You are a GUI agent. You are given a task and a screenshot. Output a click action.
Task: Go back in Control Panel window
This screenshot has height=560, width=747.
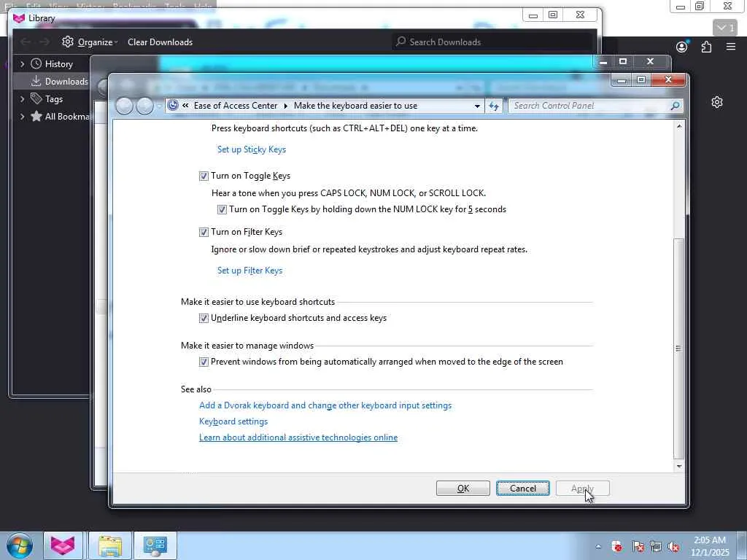pyautogui.click(x=124, y=106)
